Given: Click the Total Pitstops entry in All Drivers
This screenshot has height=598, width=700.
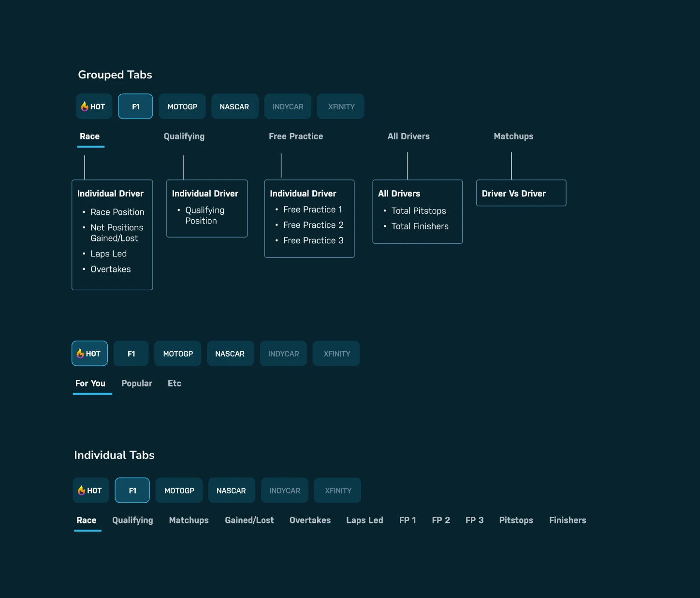Looking at the screenshot, I should [x=419, y=210].
